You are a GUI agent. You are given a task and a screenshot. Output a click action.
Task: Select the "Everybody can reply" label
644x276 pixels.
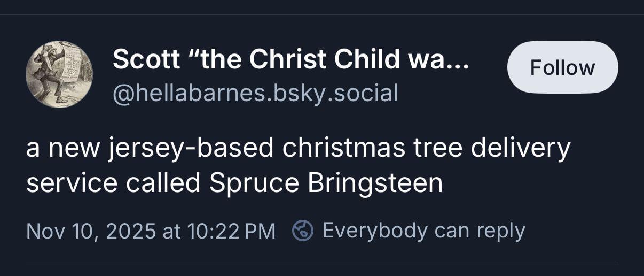coord(423,231)
